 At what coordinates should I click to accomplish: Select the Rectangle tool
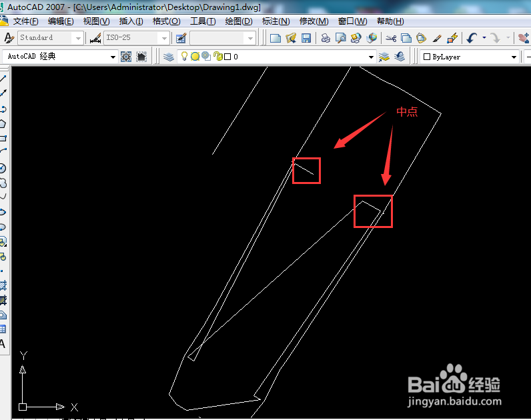tap(3, 138)
